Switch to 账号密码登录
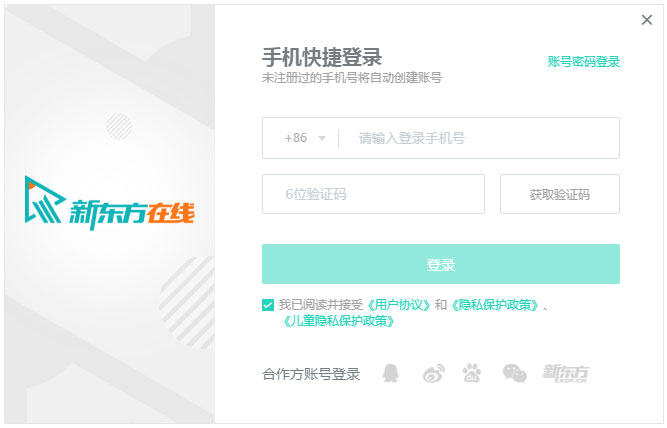 click(x=584, y=61)
